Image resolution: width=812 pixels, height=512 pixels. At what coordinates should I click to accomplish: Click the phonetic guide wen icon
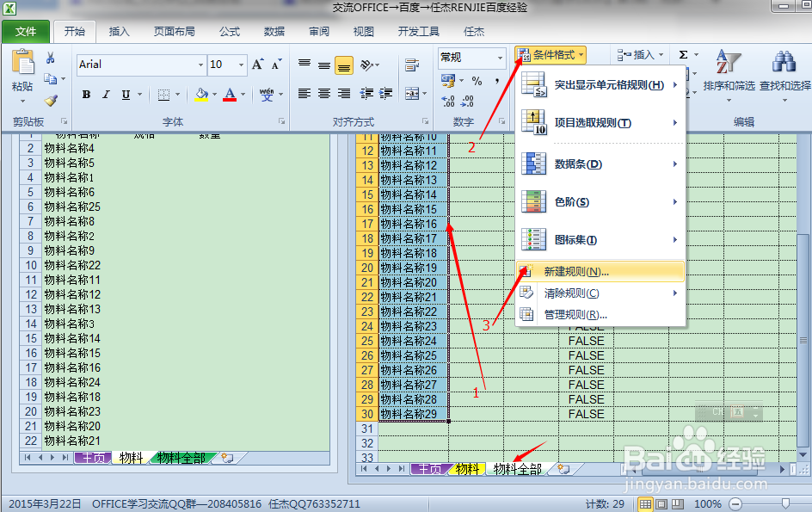(x=267, y=95)
